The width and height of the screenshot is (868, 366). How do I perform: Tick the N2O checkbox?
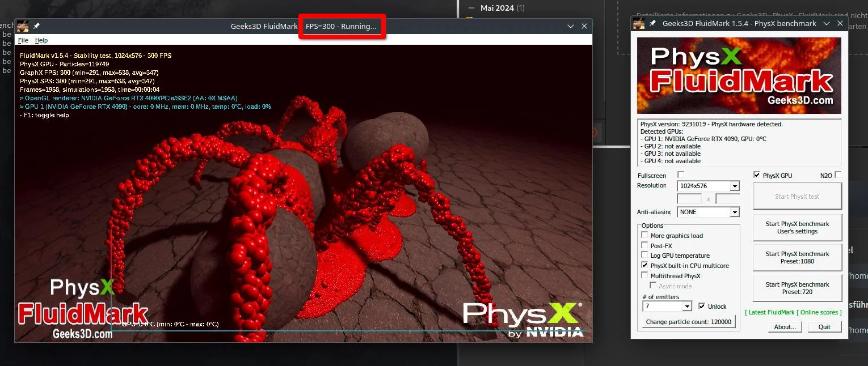tap(838, 175)
